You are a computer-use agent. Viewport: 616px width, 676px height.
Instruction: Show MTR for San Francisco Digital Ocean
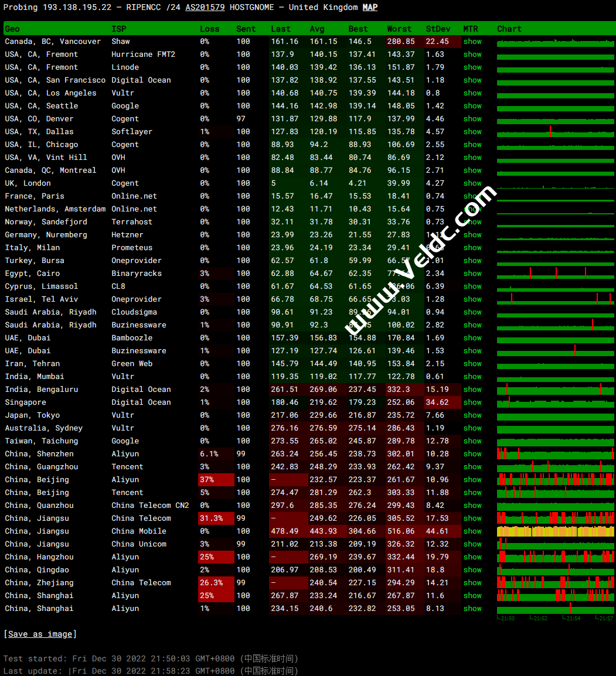point(472,80)
